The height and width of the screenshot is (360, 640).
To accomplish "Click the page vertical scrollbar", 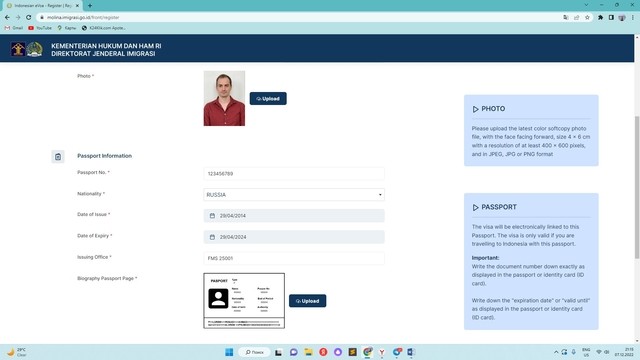I will point(637,187).
